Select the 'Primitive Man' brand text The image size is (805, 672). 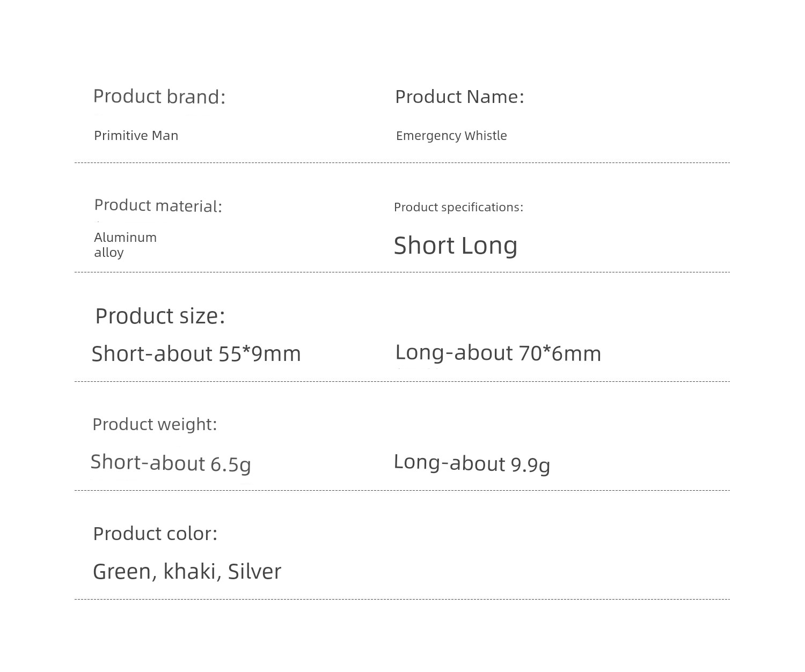(136, 135)
